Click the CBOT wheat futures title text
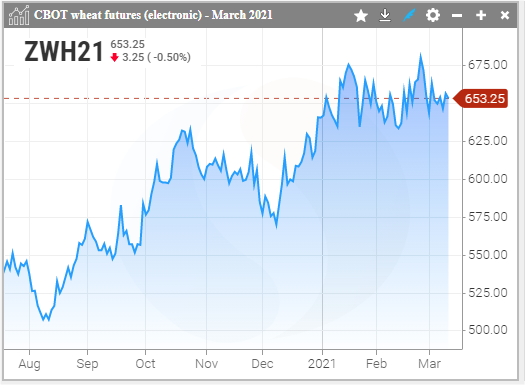 (153, 15)
